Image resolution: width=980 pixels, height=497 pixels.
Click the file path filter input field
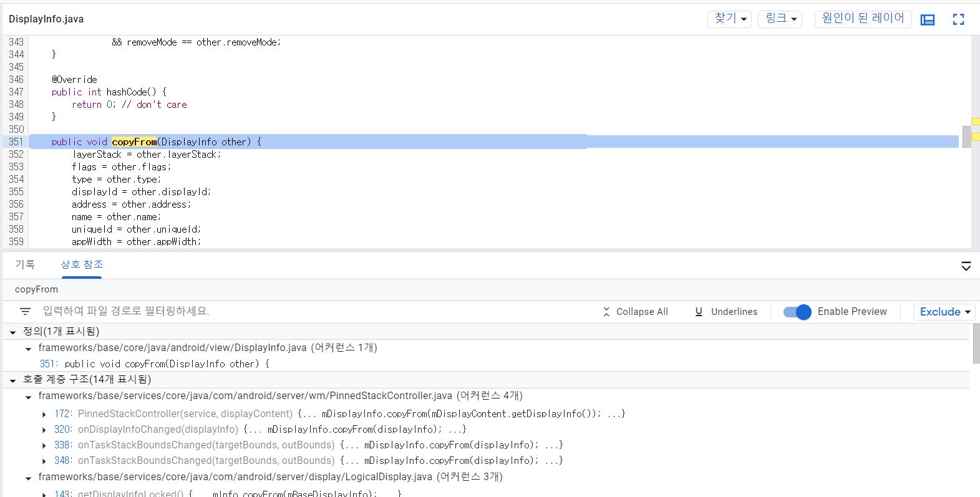(312, 311)
